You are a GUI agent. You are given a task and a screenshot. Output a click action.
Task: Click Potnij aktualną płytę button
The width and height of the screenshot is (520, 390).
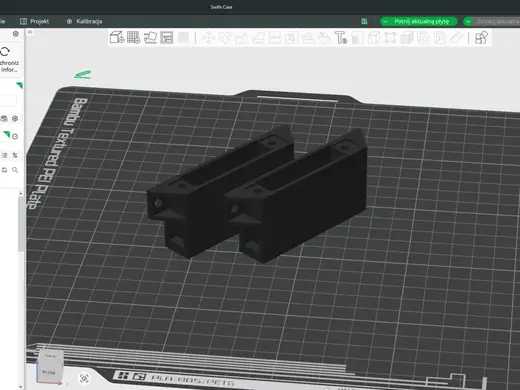coord(422,21)
